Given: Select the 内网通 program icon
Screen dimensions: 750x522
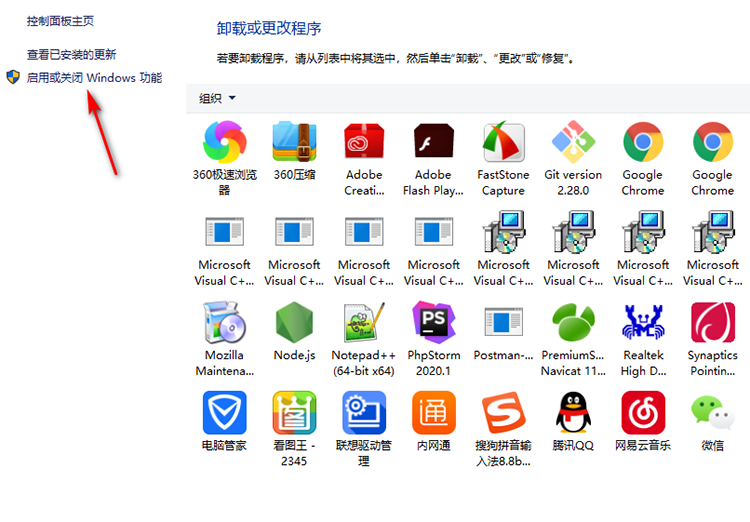Looking at the screenshot, I should (433, 412).
